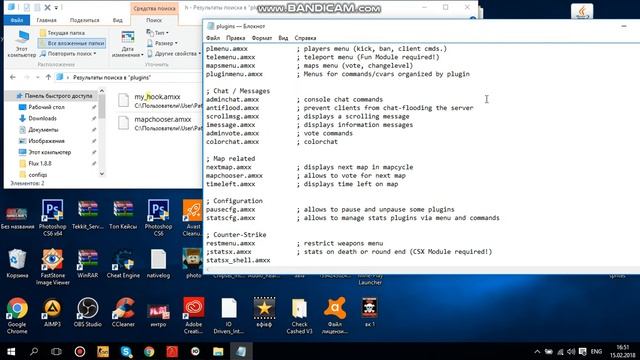Open the Тип filter dropdown
The height and width of the screenshot is (360, 640).
(x=158, y=33)
